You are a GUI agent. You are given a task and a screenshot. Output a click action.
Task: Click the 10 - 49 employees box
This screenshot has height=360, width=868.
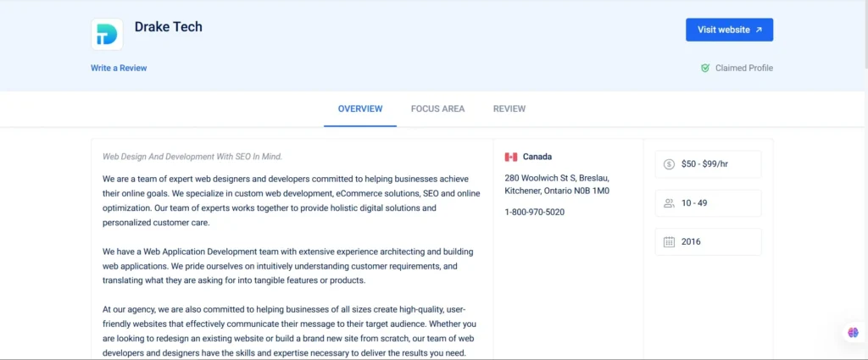click(708, 203)
